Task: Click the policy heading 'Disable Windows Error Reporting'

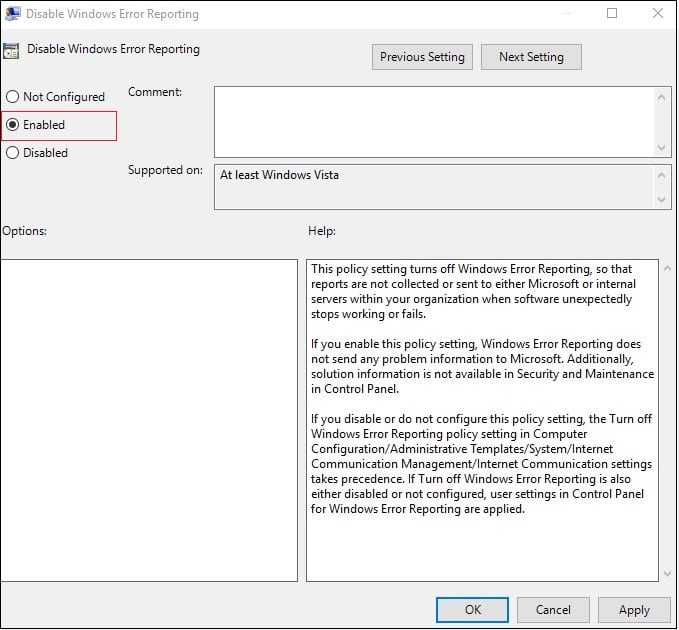Action: 113,49
